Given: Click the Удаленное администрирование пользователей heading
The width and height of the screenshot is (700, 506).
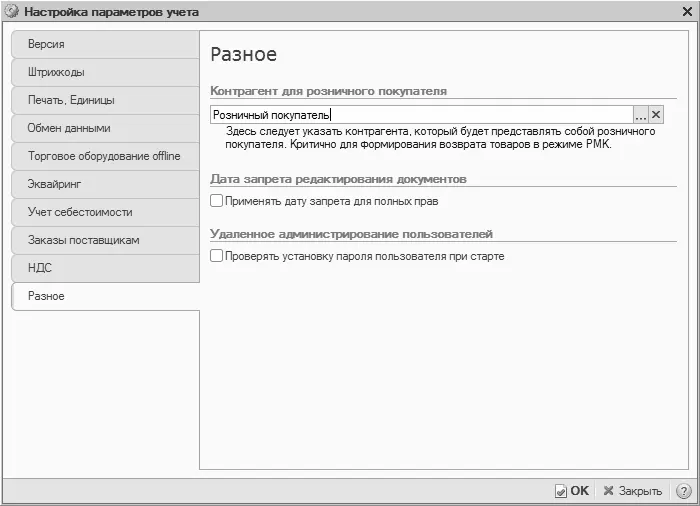Looking at the screenshot, I should click(x=351, y=234).
